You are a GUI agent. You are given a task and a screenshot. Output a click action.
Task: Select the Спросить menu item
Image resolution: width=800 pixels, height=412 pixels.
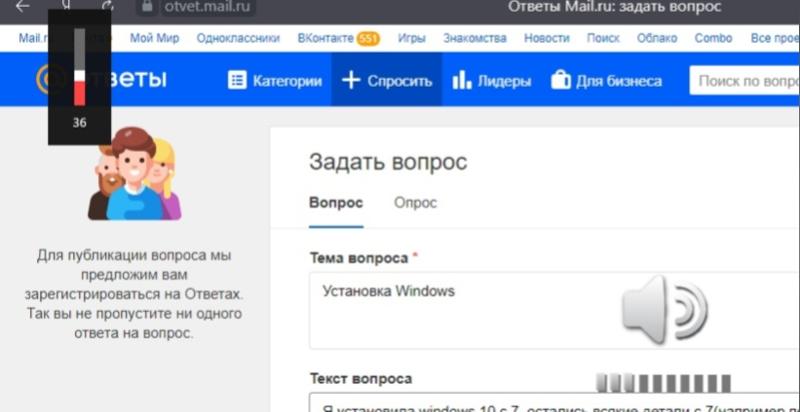coord(387,81)
